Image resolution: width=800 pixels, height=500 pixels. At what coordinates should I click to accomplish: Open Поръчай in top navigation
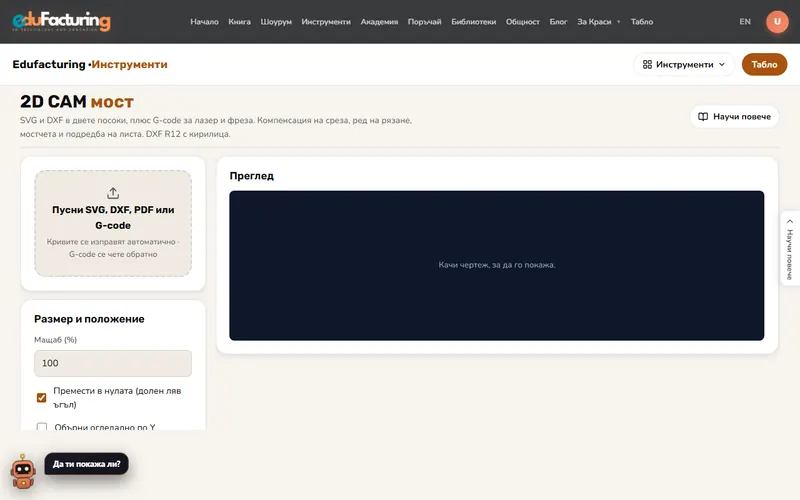click(424, 22)
